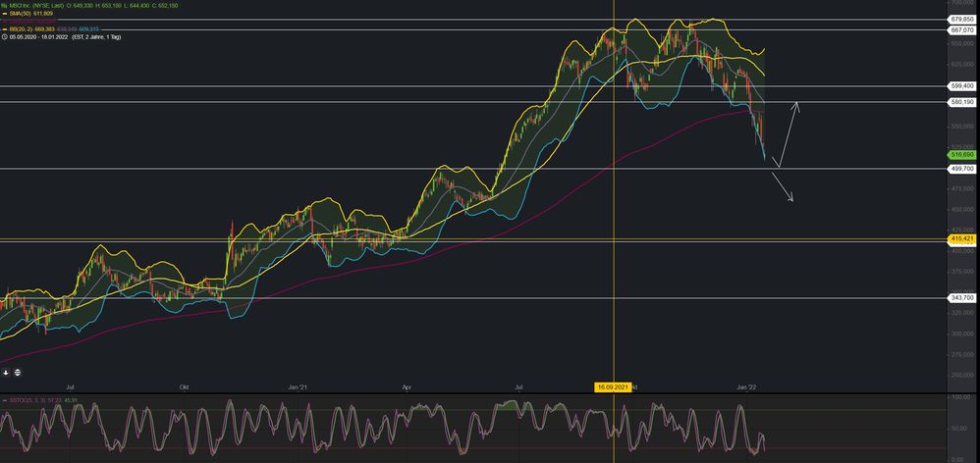980x463 pixels.
Task: Click the SMA(50) legend line icon
Action: coord(5,14)
